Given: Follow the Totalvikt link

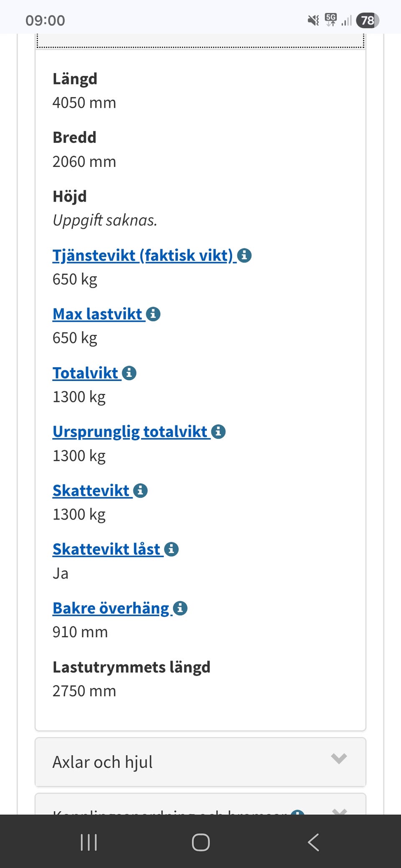Looking at the screenshot, I should tap(85, 373).
